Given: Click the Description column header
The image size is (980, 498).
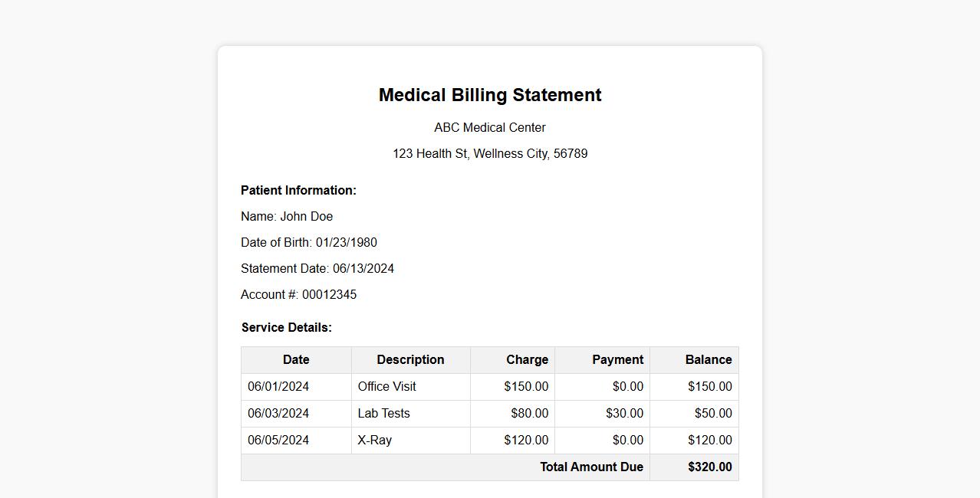Looking at the screenshot, I should point(410,359).
